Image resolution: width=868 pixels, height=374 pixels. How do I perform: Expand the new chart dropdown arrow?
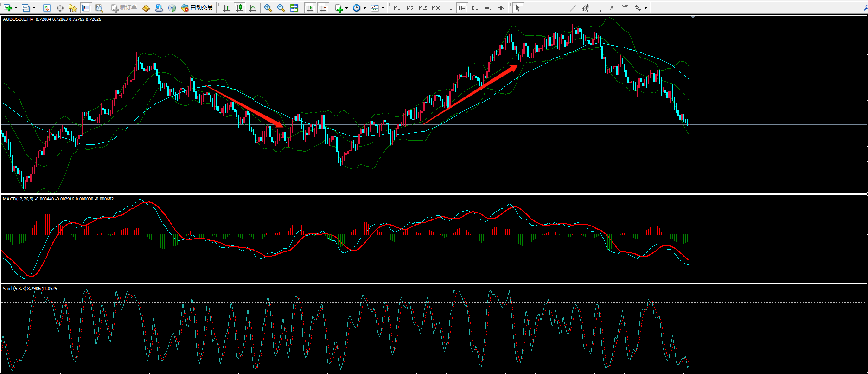(x=16, y=8)
